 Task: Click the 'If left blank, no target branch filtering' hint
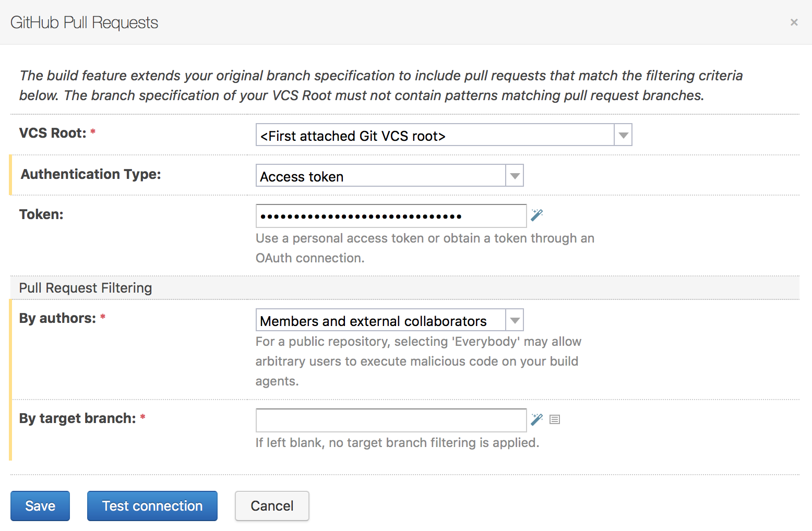pos(397,443)
